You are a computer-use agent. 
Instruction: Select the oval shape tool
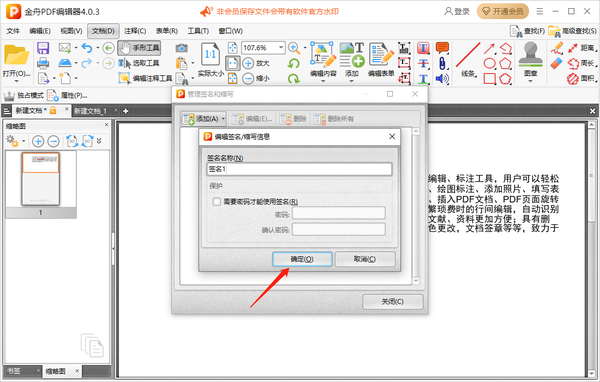pos(489,63)
